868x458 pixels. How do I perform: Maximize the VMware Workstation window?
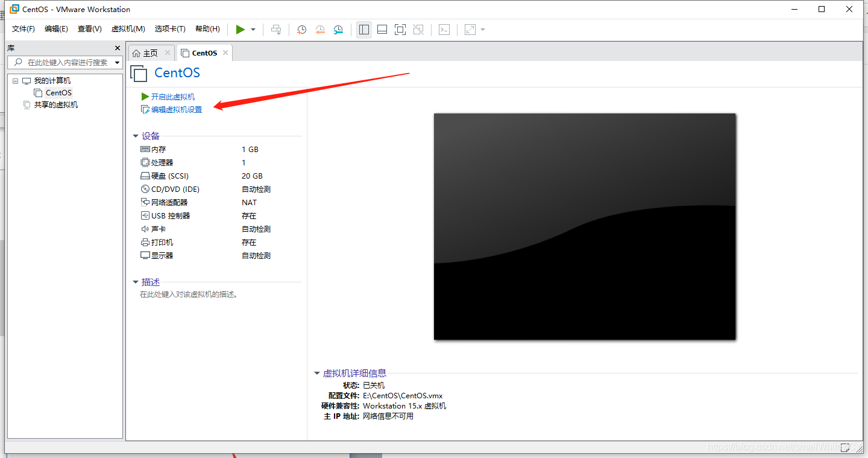[822, 9]
